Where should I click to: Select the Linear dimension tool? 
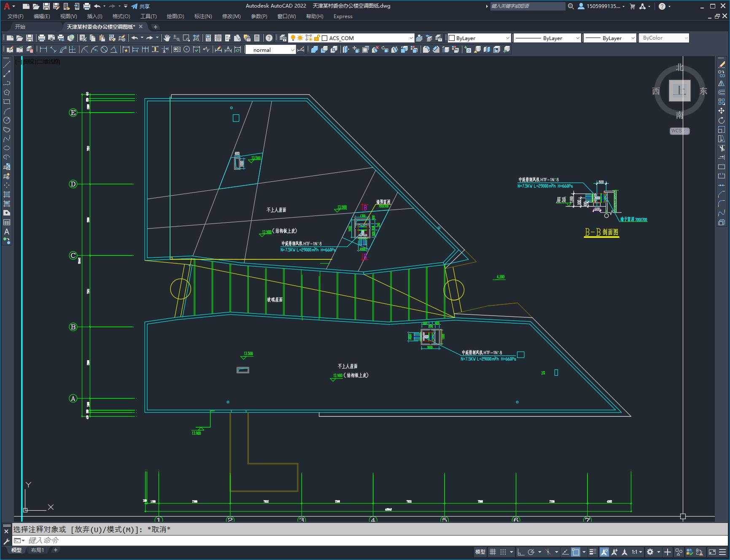coord(43,50)
